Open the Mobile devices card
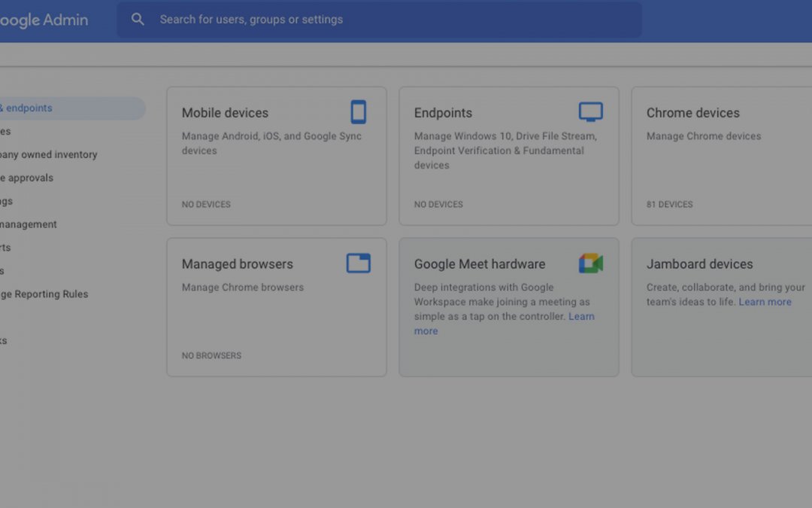This screenshot has height=508, width=812. coord(277,155)
